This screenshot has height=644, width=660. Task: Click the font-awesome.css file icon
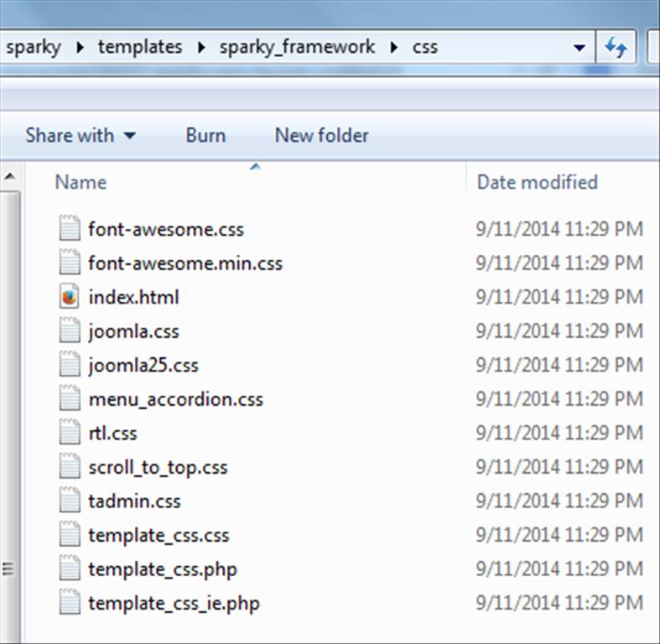pyautogui.click(x=70, y=228)
